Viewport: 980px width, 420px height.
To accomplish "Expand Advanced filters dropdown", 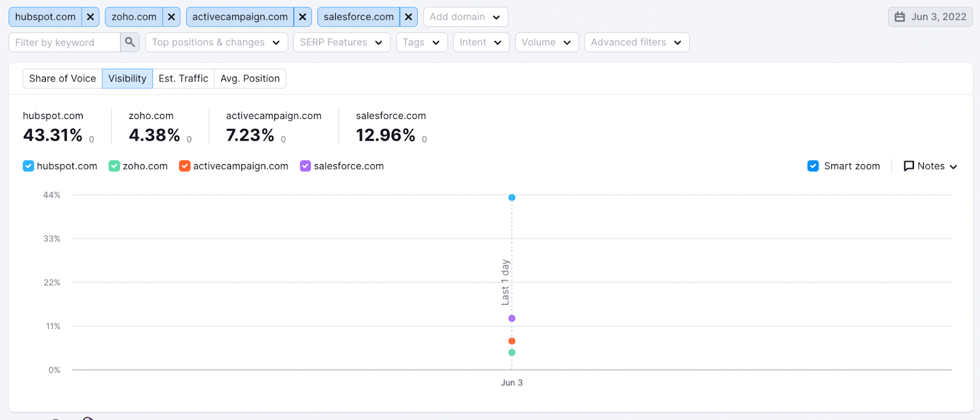I will (637, 42).
